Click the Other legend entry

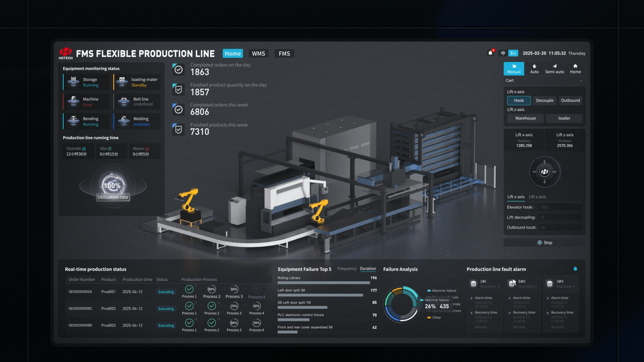tap(434, 317)
